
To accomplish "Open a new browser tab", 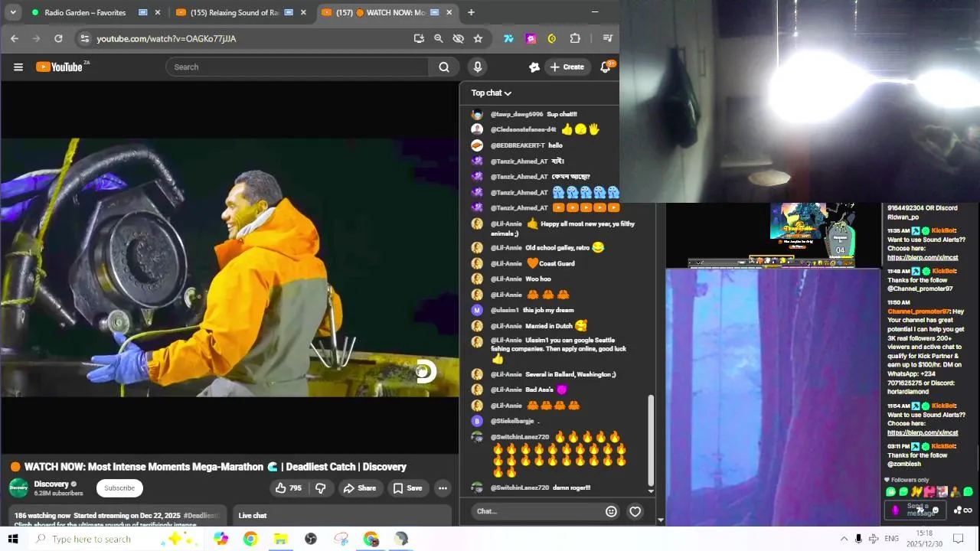I will (471, 12).
